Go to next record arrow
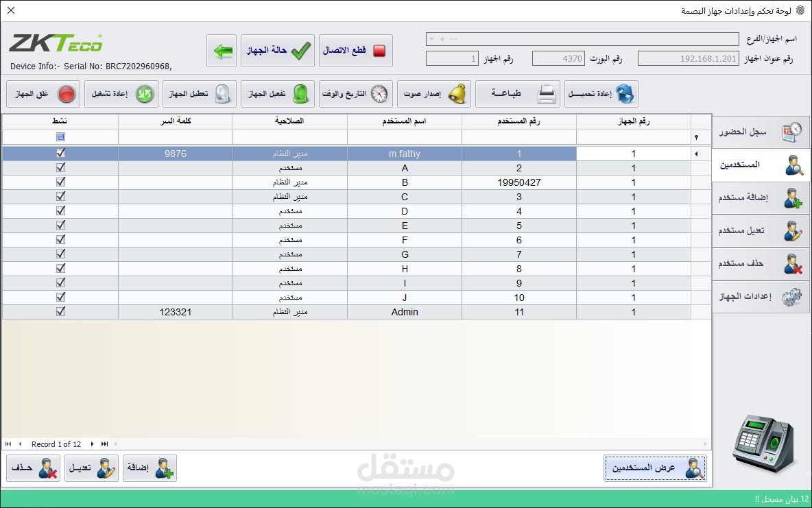 (x=92, y=444)
